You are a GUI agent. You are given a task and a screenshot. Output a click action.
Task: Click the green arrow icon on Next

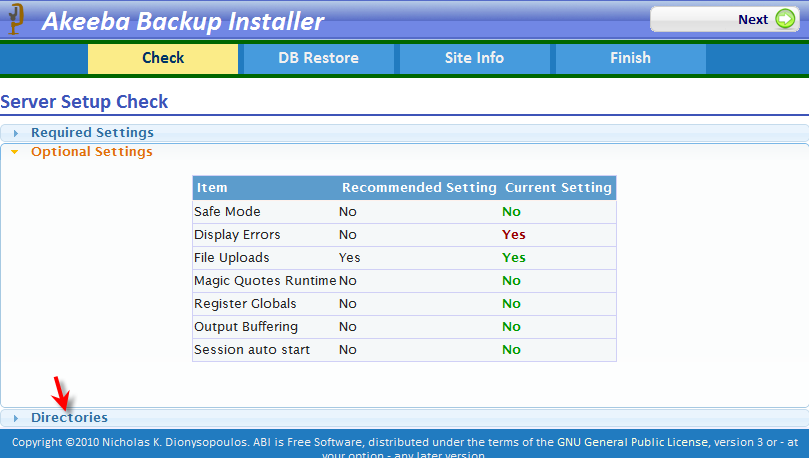click(x=785, y=20)
